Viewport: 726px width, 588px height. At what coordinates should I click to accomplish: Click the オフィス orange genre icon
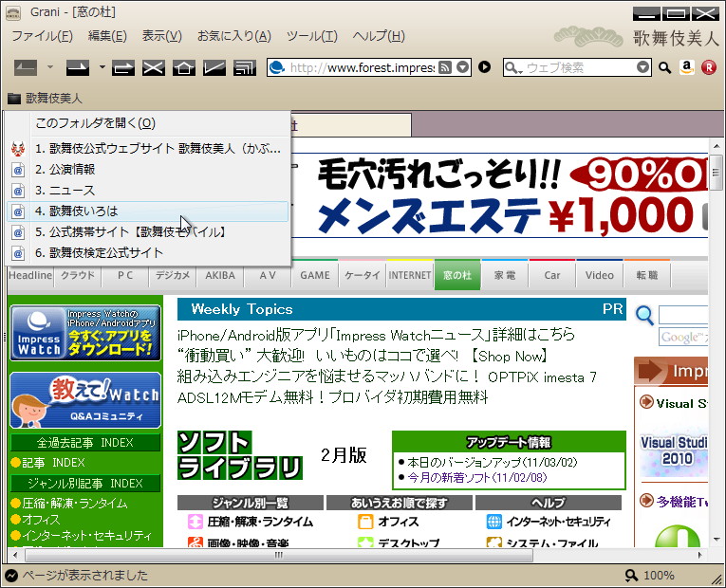click(365, 522)
